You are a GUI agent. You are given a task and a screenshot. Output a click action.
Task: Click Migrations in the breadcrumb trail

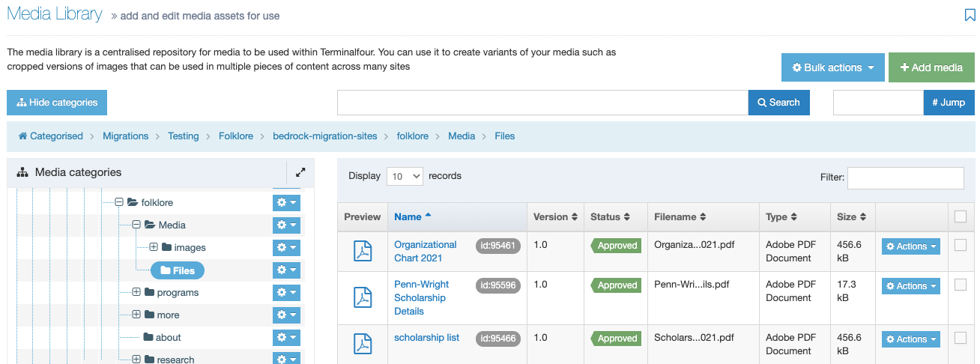click(125, 136)
